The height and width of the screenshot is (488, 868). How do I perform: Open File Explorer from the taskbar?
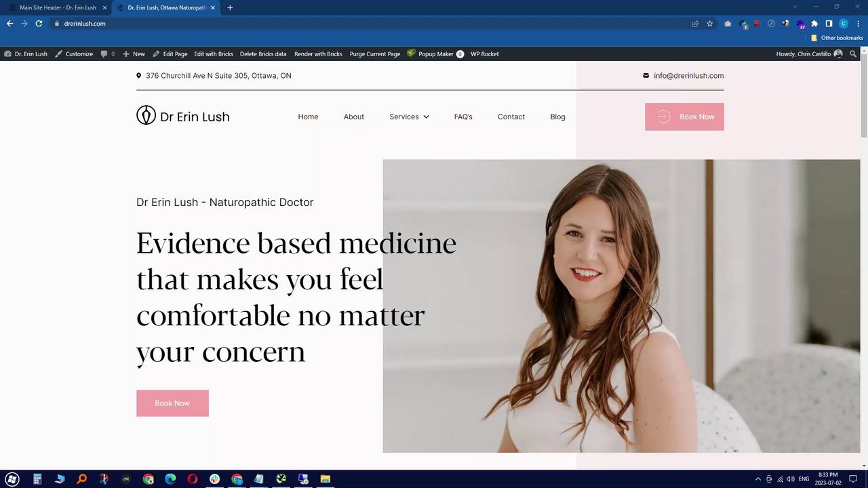coord(325,479)
